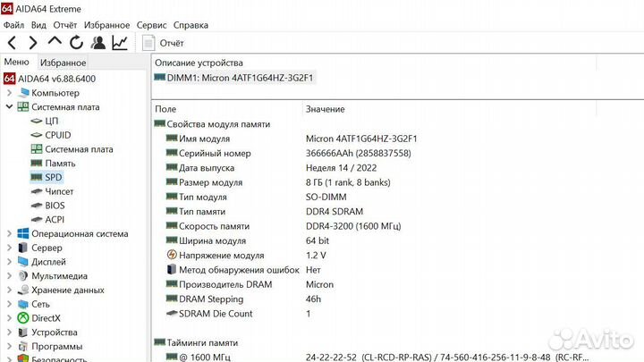Open the Файл menu

13,25
